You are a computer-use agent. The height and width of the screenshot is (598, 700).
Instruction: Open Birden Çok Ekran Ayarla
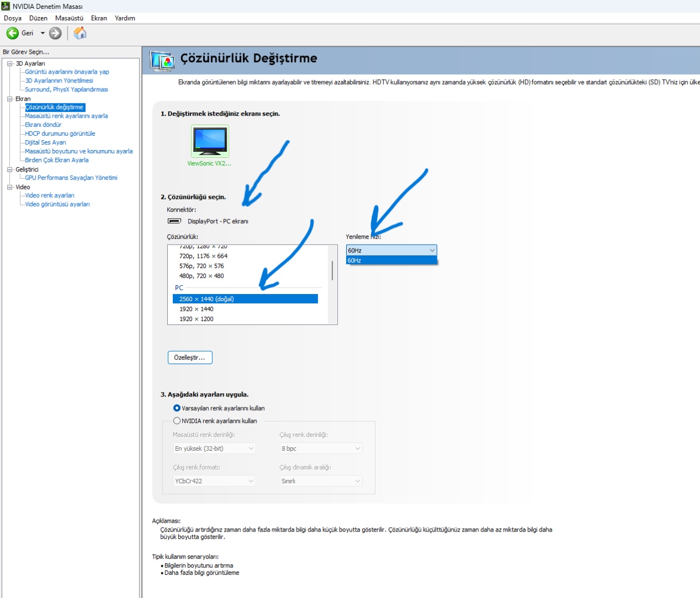click(x=56, y=161)
